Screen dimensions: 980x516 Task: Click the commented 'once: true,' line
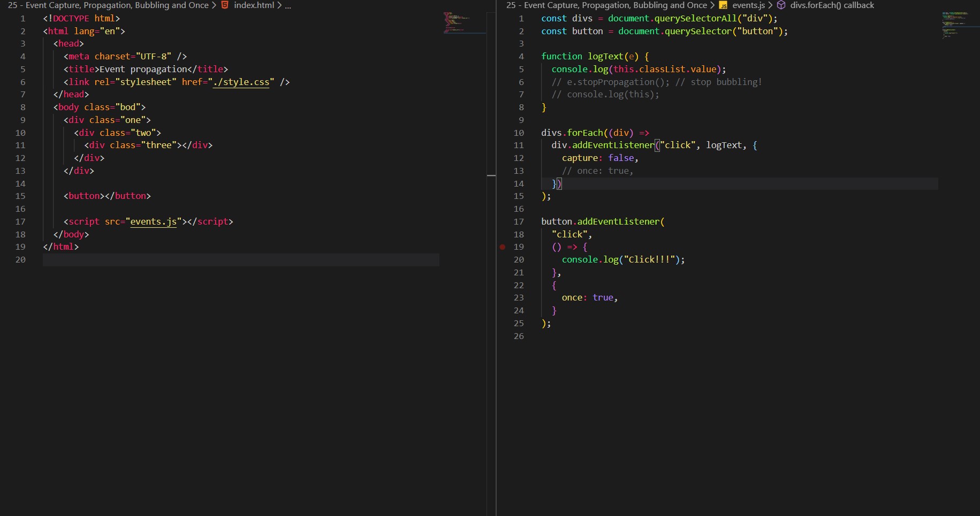(597, 171)
